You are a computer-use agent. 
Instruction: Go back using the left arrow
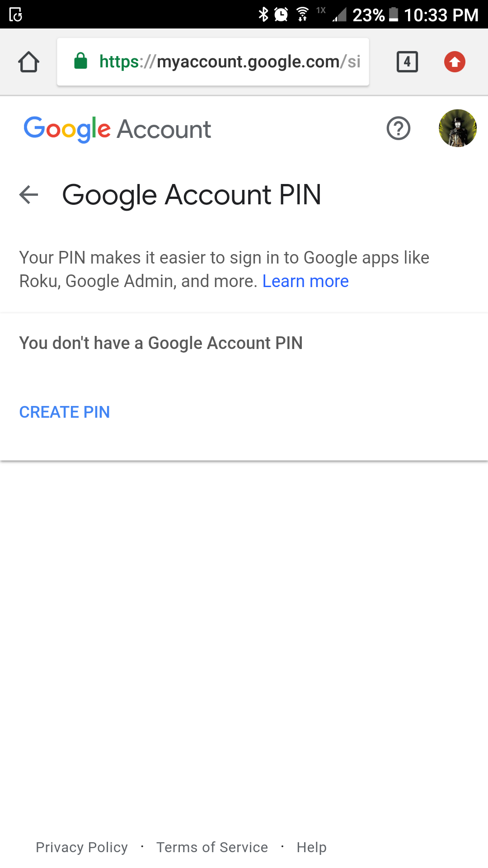tap(29, 195)
